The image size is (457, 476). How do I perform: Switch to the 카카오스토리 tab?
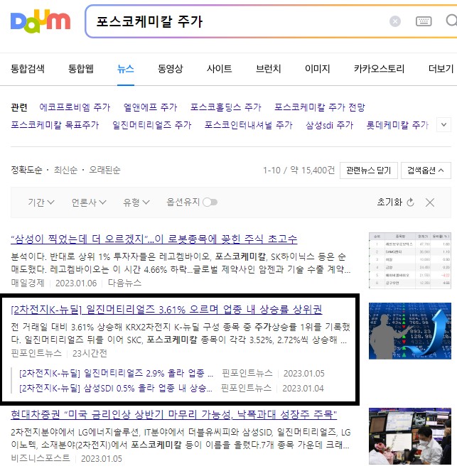379,69
